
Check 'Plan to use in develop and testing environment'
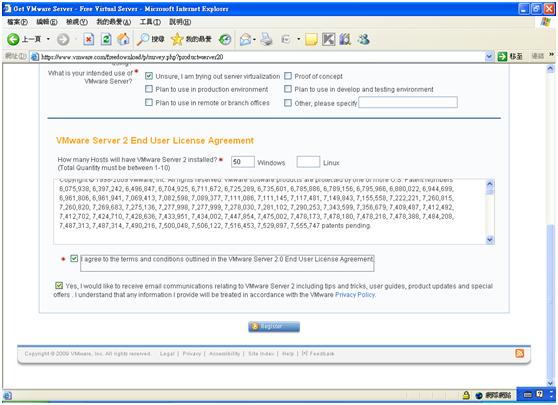pyautogui.click(x=288, y=89)
